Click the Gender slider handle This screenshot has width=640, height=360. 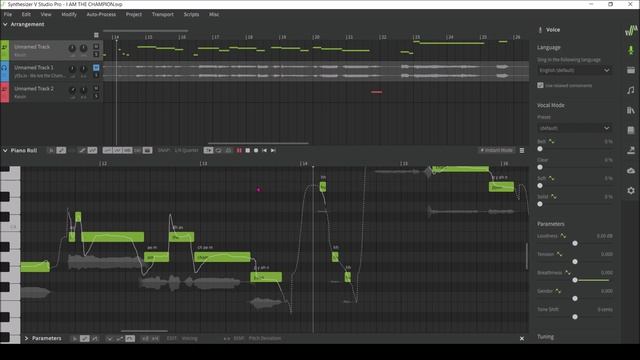coord(575,298)
